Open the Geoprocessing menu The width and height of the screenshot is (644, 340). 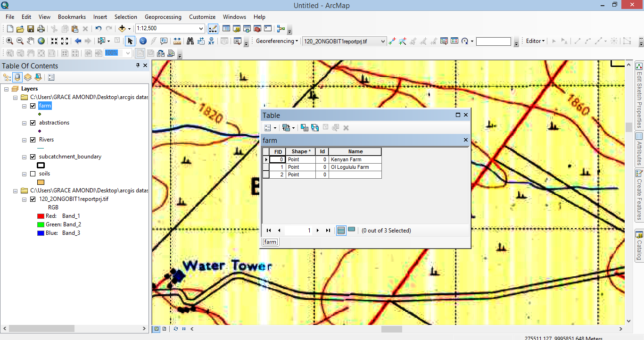(x=163, y=17)
